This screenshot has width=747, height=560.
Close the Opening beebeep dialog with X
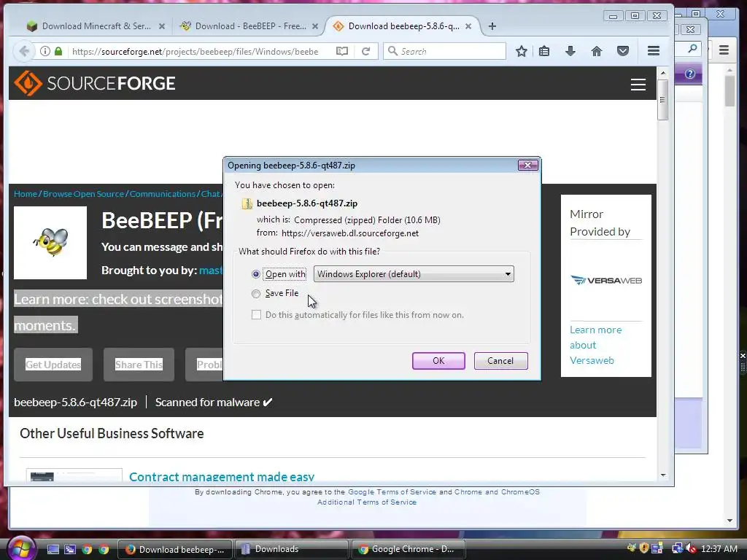tap(527, 166)
